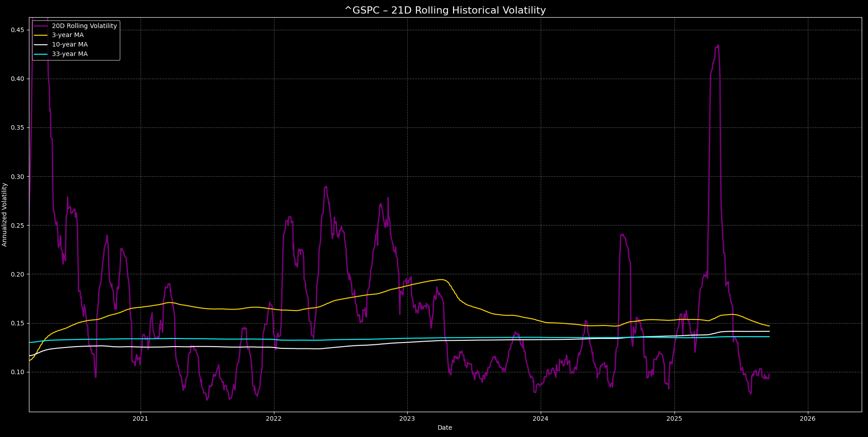The width and height of the screenshot is (868, 437).
Task: Click the 2025 volatility spike peak near 0.43
Action: pyautogui.click(x=718, y=46)
